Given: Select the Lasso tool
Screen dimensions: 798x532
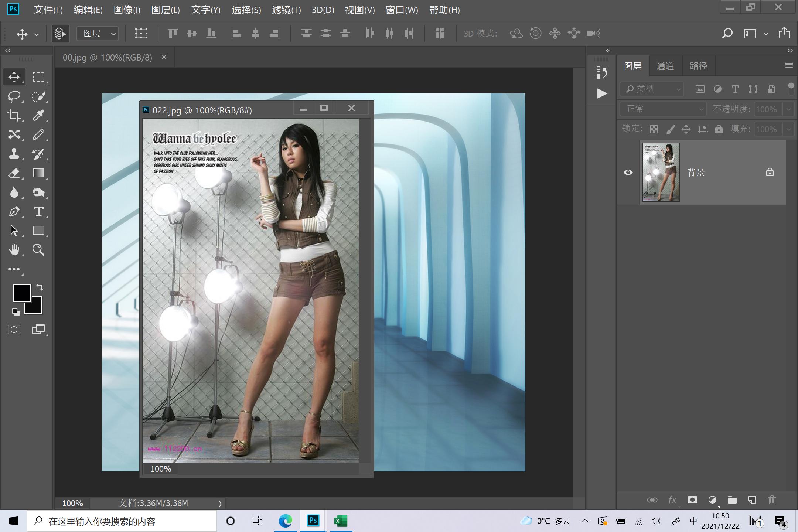Looking at the screenshot, I should (x=14, y=96).
